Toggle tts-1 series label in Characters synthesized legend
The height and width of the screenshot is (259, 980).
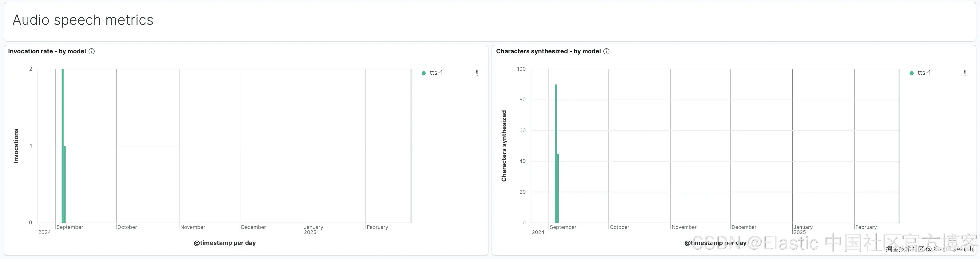point(924,73)
